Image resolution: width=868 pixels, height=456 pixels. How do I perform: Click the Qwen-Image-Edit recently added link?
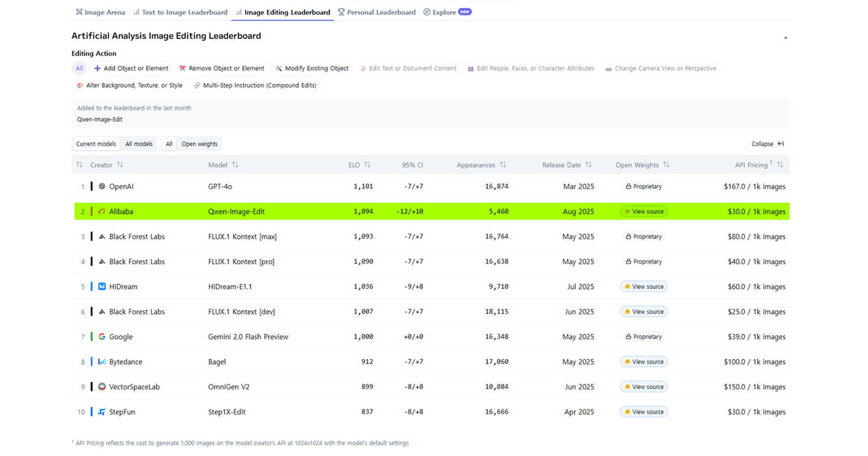click(100, 120)
